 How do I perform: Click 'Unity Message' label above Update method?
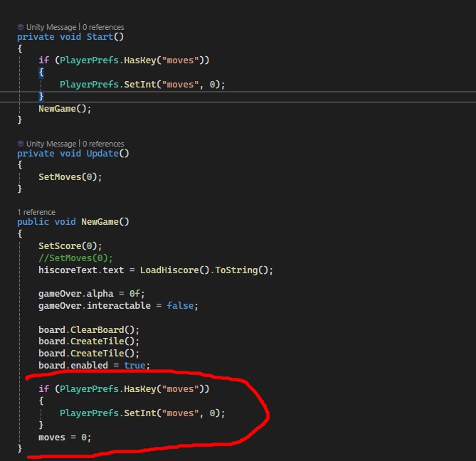[x=51, y=144]
